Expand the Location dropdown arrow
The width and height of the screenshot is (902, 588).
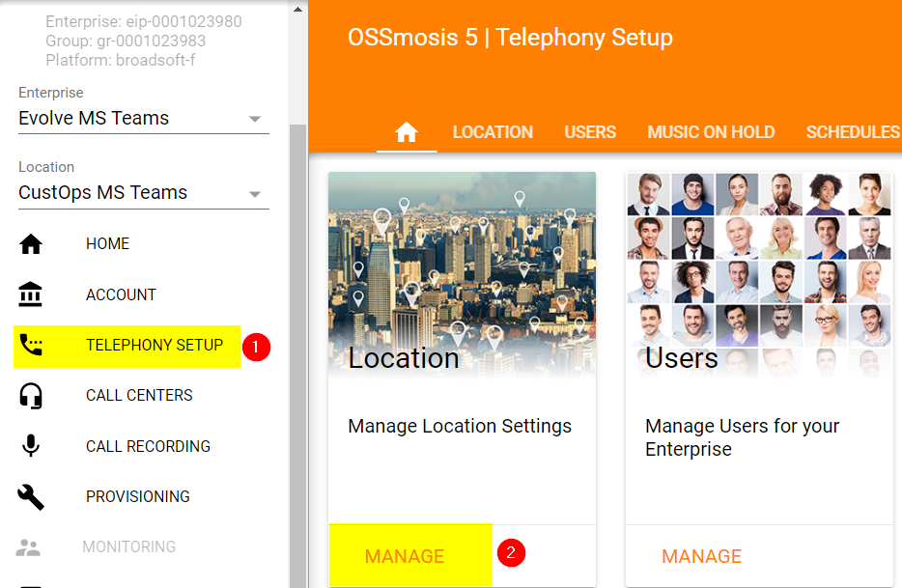pos(255,194)
